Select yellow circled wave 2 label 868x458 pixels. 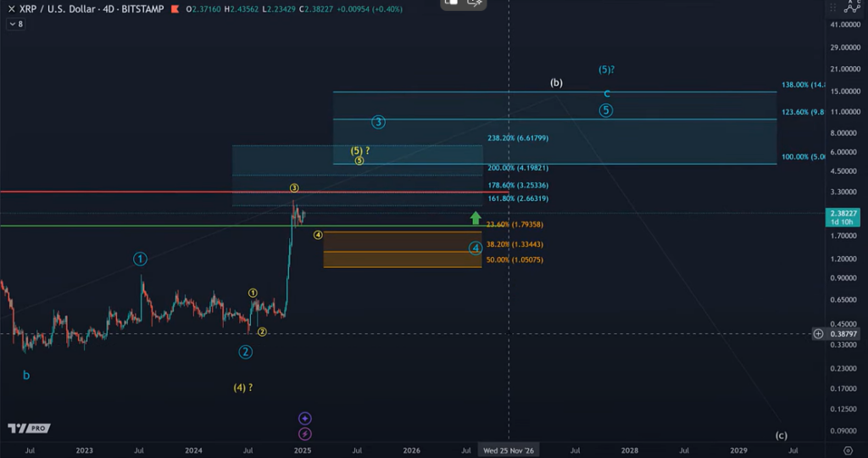pos(262,332)
